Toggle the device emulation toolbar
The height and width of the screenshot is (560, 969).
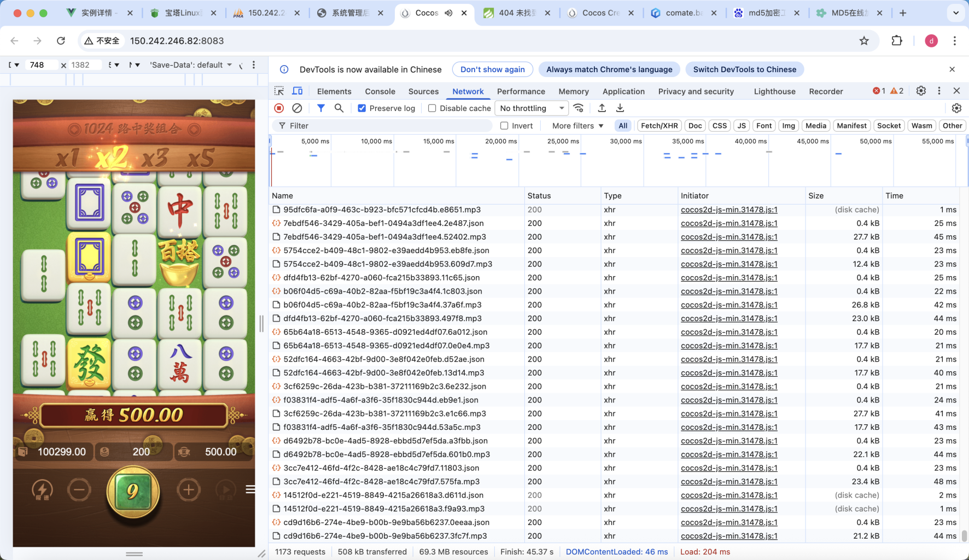(x=297, y=91)
